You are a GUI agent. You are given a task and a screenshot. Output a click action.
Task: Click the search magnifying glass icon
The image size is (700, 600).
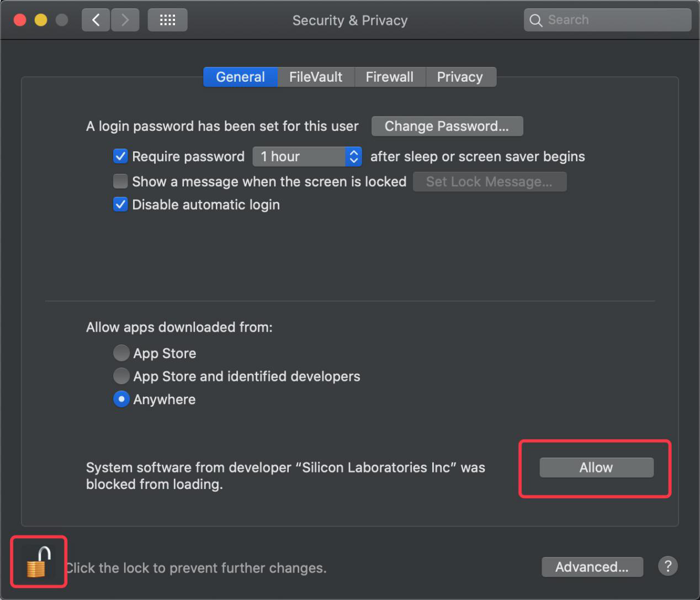[x=535, y=20]
